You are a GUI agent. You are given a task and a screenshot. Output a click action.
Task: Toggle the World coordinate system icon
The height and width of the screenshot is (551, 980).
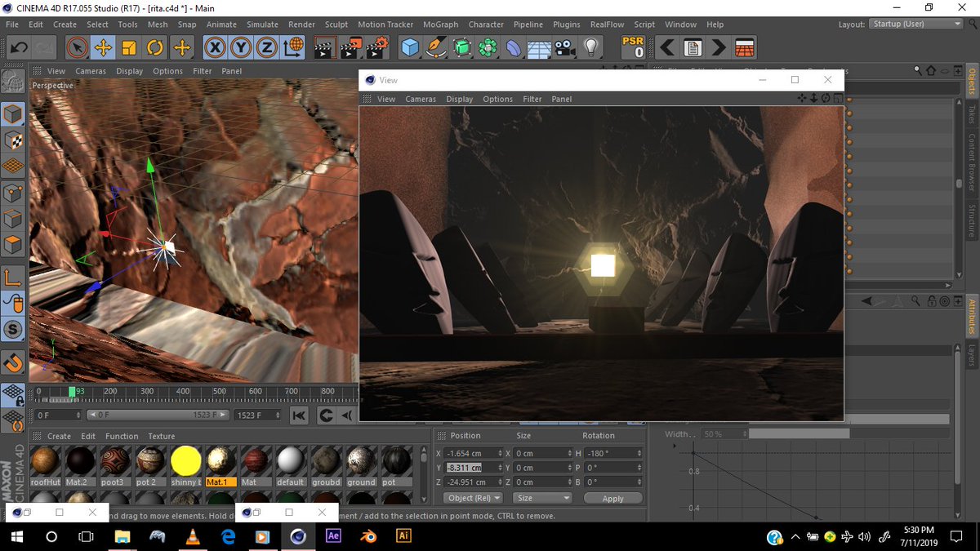[293, 47]
